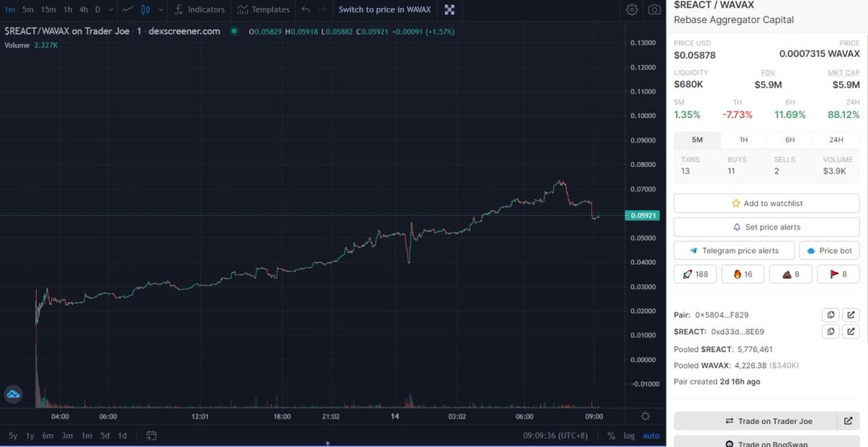Switch stats to 1H tab
This screenshot has width=868, height=447.
(x=743, y=140)
